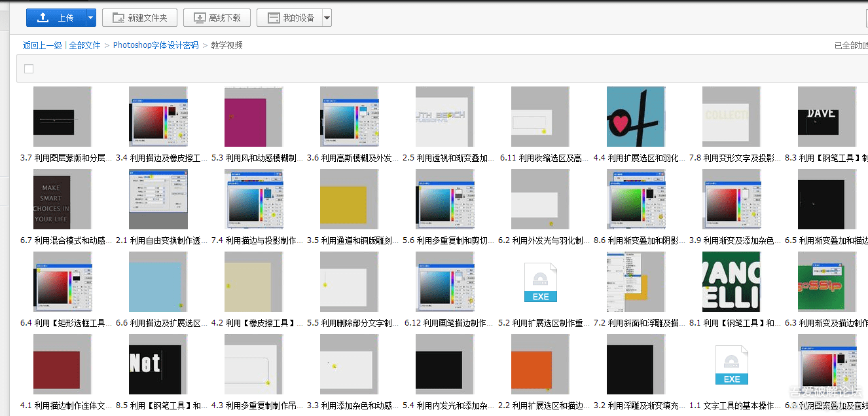Open video 8.5 with black Not thumbnail

pos(158,364)
